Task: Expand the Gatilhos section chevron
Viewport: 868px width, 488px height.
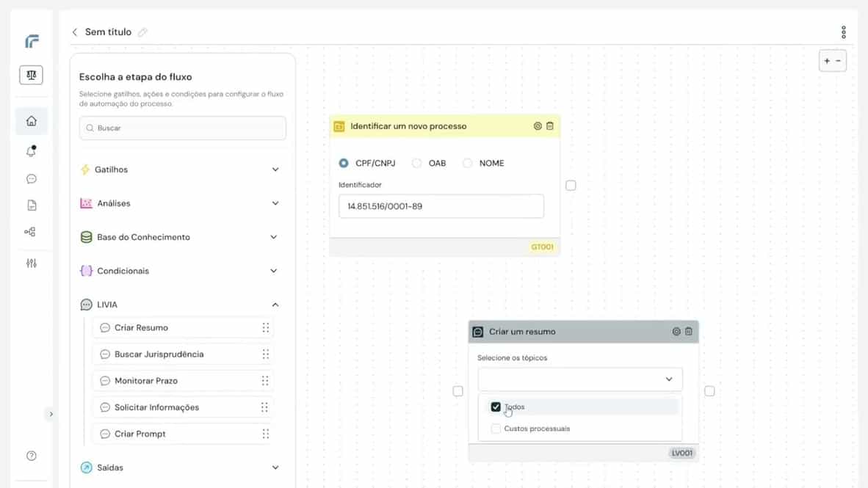Action: click(x=275, y=170)
